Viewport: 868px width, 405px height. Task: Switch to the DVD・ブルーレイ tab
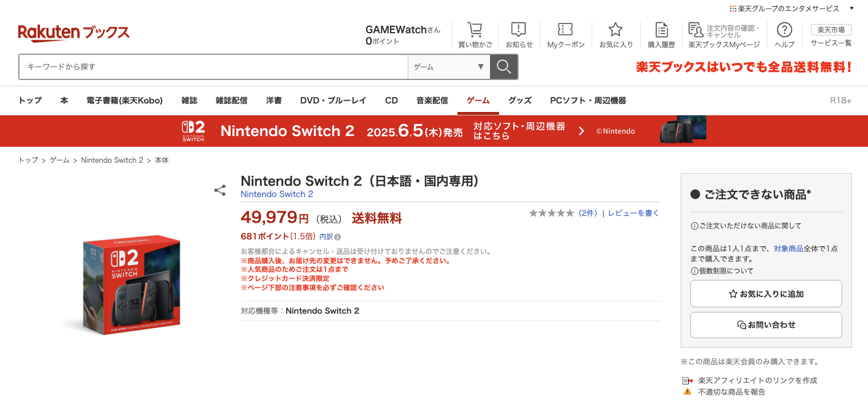point(333,100)
